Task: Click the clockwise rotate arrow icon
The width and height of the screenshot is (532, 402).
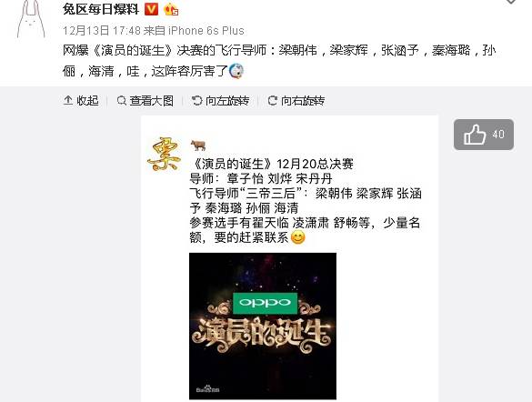Action: pos(273,100)
